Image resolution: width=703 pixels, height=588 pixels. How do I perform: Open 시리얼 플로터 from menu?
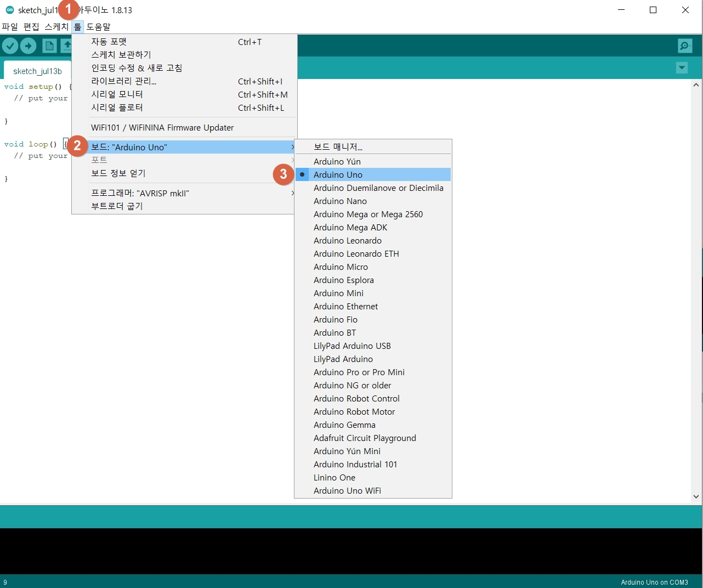coord(184,108)
